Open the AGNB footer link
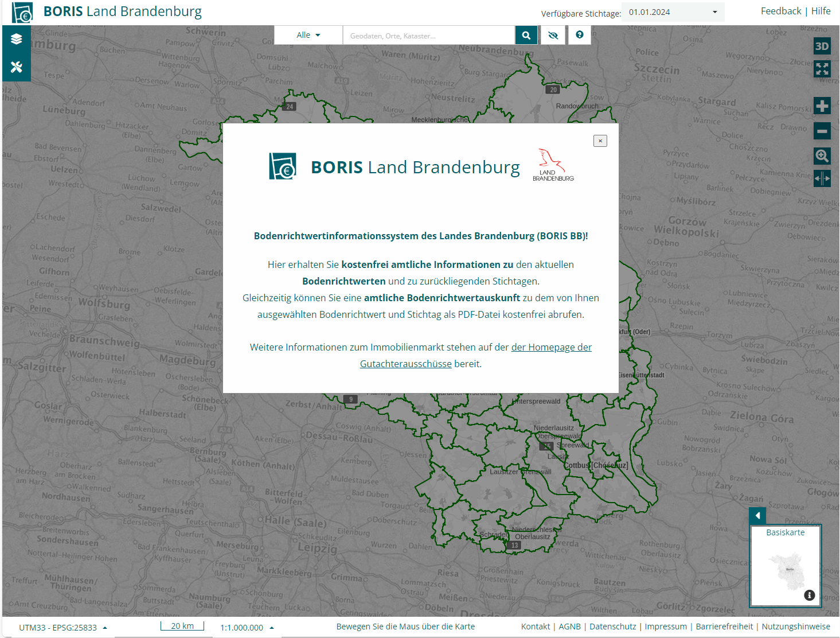The height and width of the screenshot is (638, 840). click(570, 627)
